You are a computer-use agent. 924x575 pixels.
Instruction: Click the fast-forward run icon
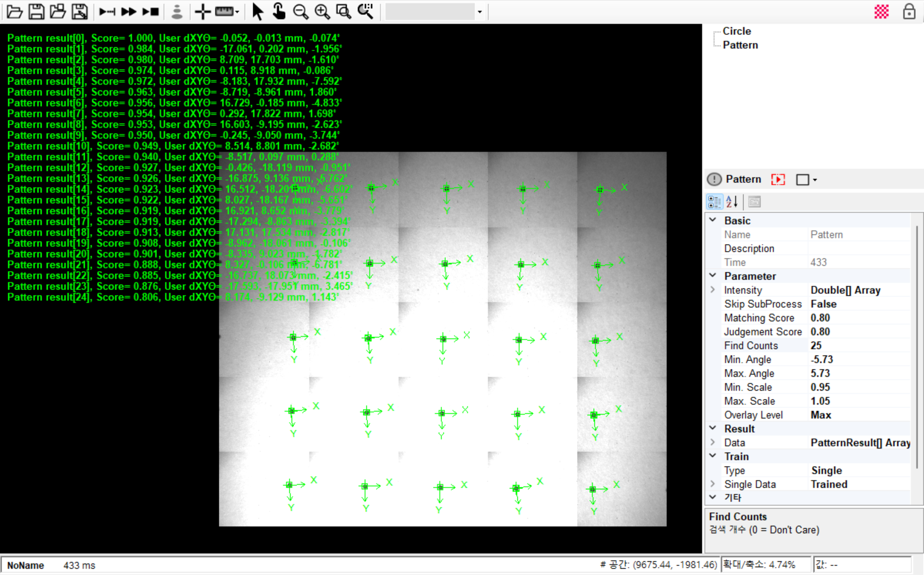pyautogui.click(x=128, y=11)
